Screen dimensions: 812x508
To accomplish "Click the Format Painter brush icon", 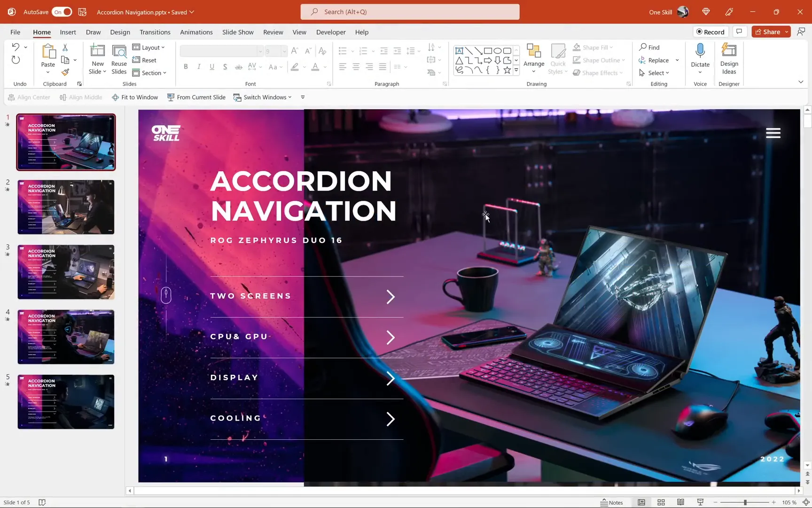I will tap(65, 72).
